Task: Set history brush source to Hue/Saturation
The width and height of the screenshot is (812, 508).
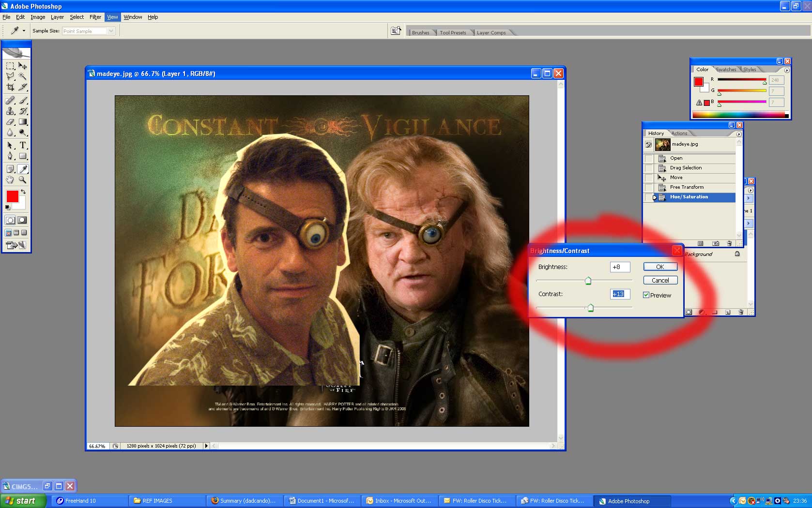Action: click(x=649, y=197)
